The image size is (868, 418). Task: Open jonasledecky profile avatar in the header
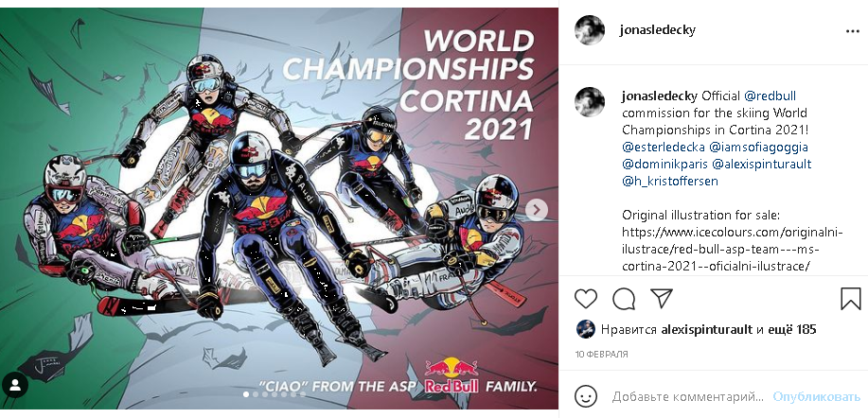click(x=590, y=30)
